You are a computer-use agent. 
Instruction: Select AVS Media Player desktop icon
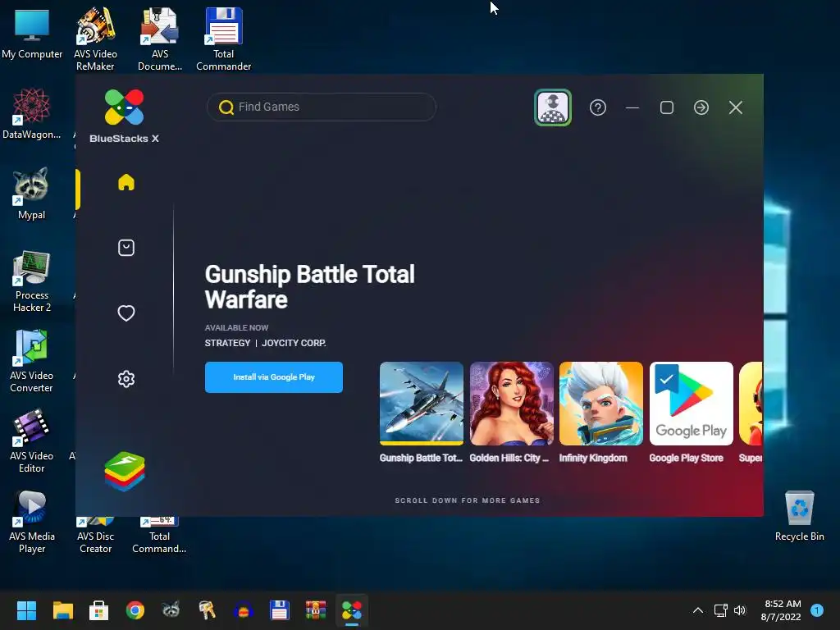coord(32,523)
